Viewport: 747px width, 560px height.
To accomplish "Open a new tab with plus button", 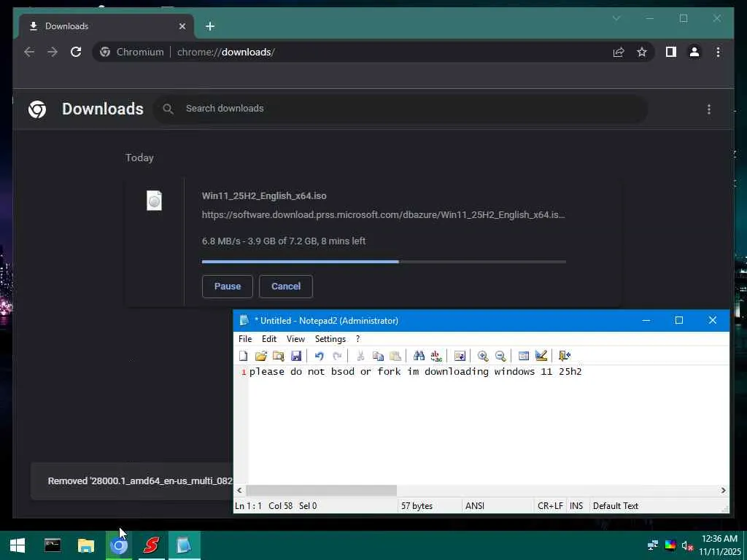I will tap(210, 26).
